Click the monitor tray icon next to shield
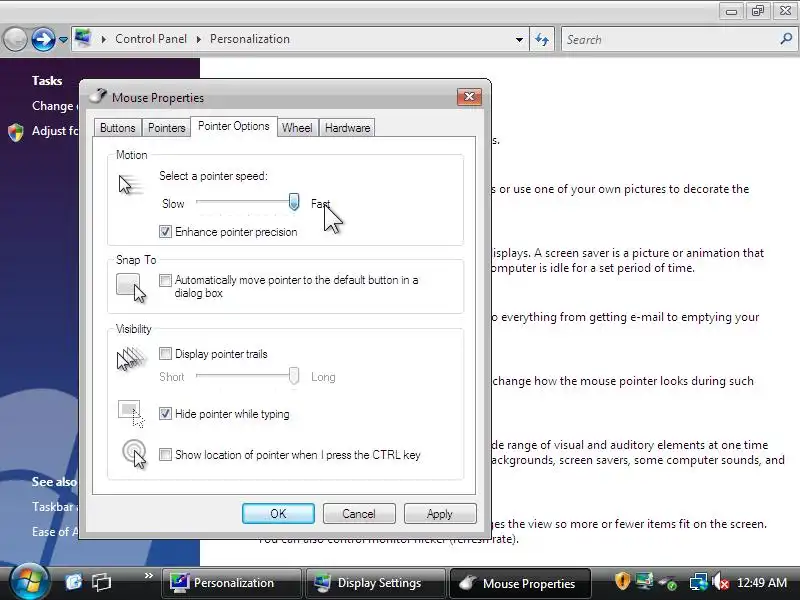This screenshot has width=800, height=600. click(x=644, y=581)
